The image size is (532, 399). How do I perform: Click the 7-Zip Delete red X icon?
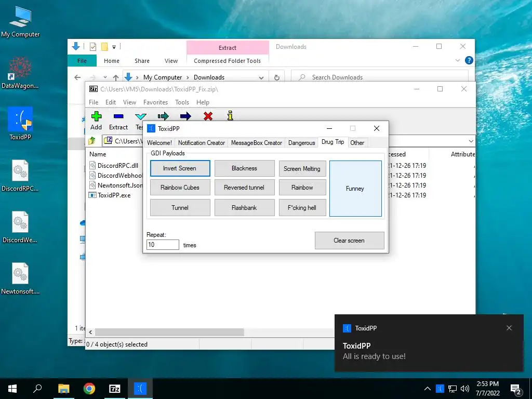[208, 116]
